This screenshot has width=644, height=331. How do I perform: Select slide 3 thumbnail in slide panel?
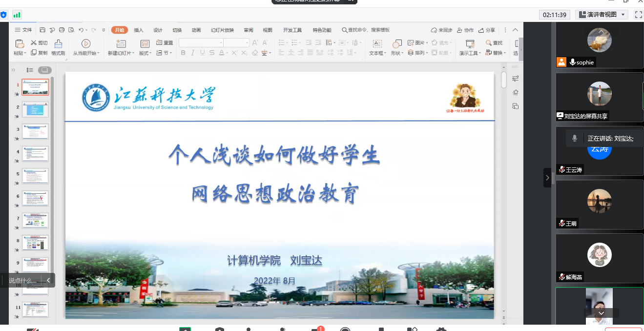tap(35, 132)
